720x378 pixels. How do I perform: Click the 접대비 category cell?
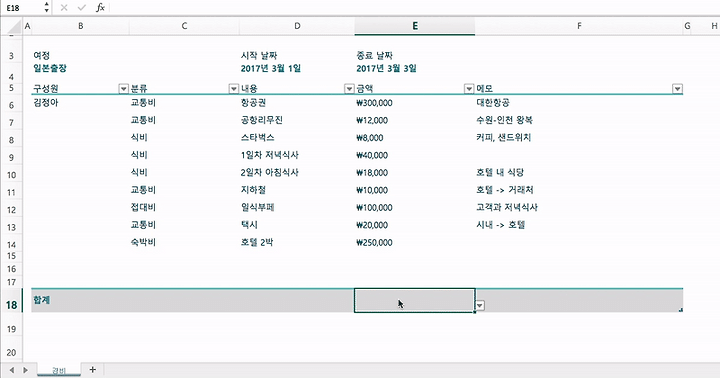(143, 208)
